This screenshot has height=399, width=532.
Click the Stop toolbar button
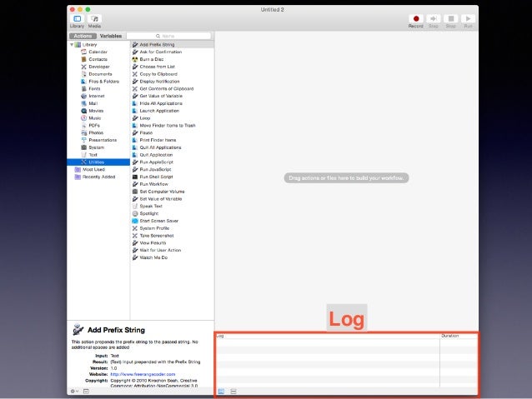coord(451,18)
